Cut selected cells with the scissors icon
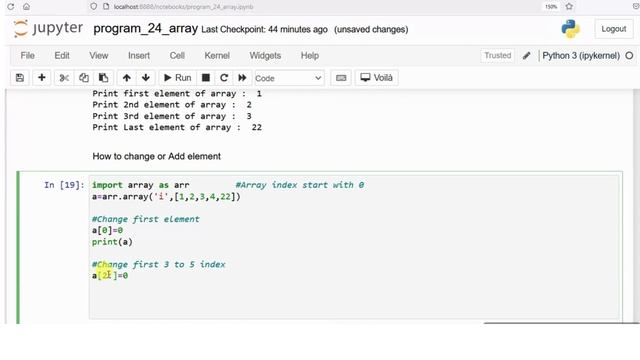This screenshot has width=640, height=360. pyautogui.click(x=64, y=78)
